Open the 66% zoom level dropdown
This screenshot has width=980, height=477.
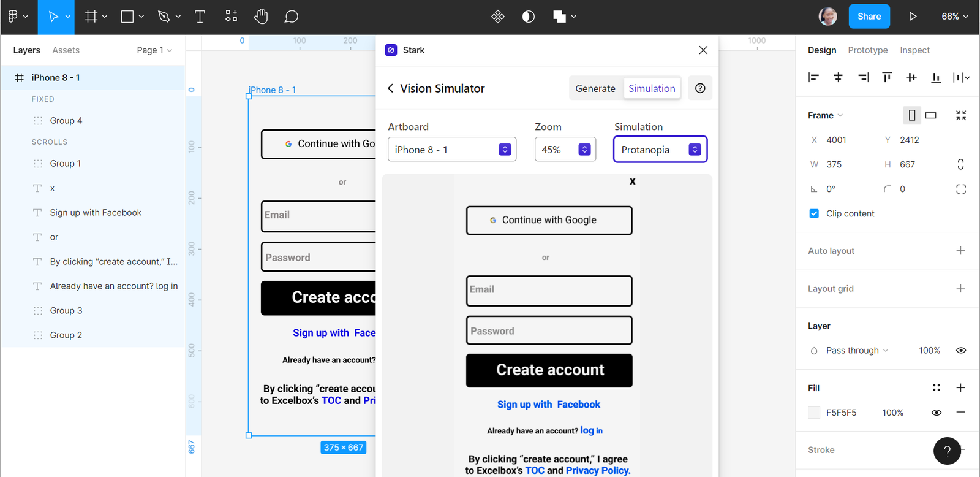tap(954, 17)
